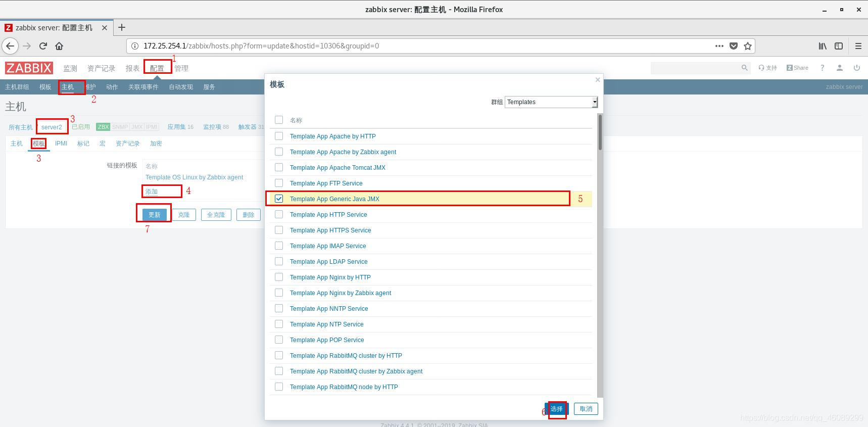The height and width of the screenshot is (427, 868).
Task: Check Template App HTTPS Service
Action: tap(279, 230)
